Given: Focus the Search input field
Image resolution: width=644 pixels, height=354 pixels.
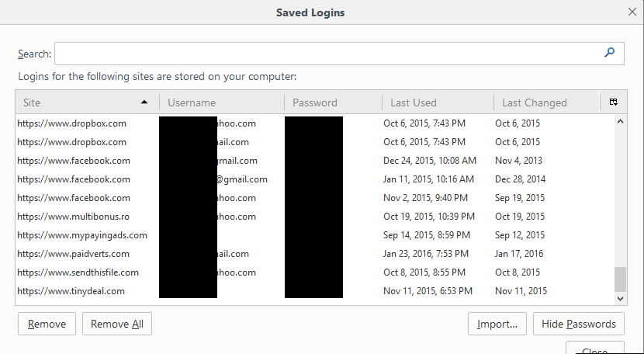Looking at the screenshot, I should click(339, 54).
